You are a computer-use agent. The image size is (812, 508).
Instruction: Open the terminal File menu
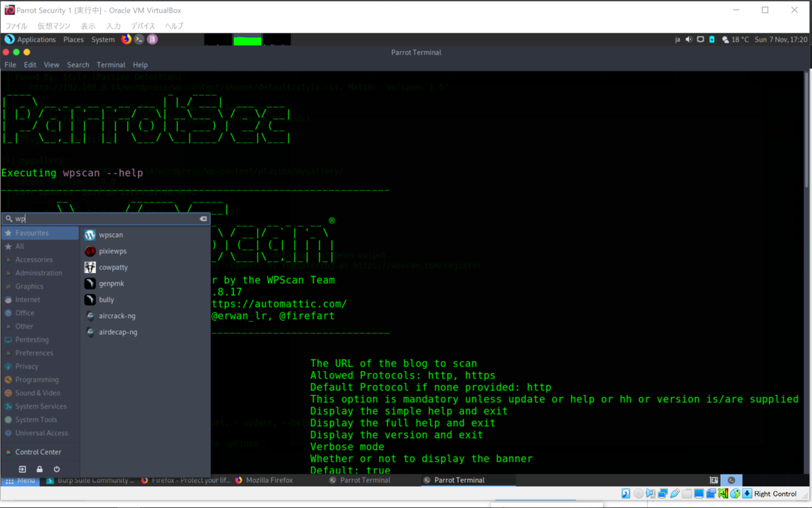(10, 65)
